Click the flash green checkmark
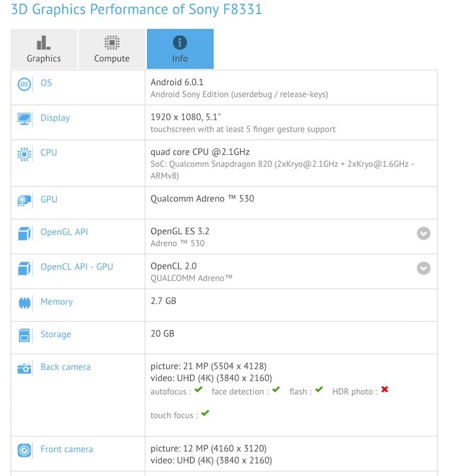Image resolution: width=466 pixels, height=476 pixels. click(x=319, y=389)
